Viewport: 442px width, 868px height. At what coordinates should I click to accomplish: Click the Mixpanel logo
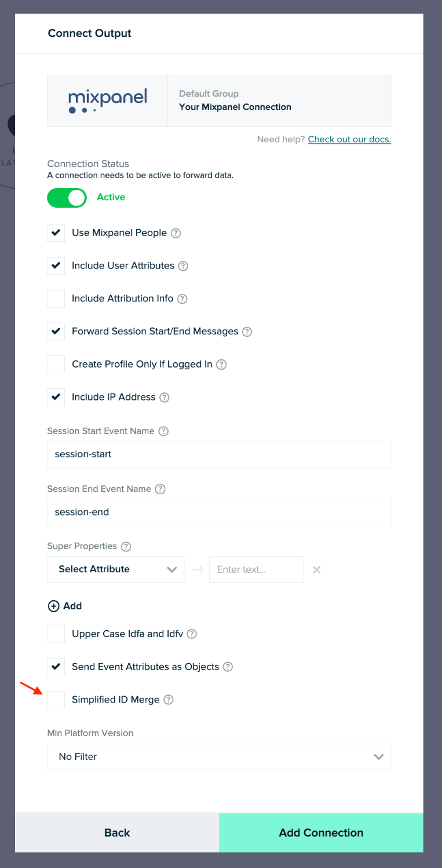(x=107, y=101)
